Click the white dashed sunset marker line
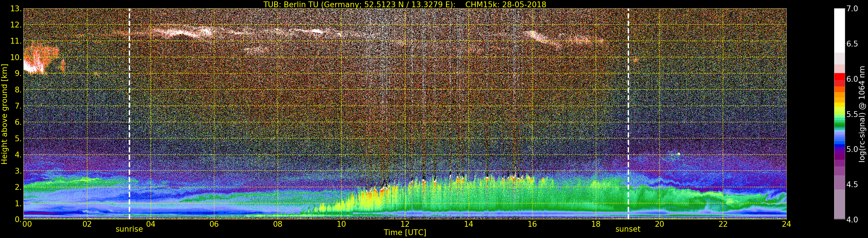 pos(629,114)
